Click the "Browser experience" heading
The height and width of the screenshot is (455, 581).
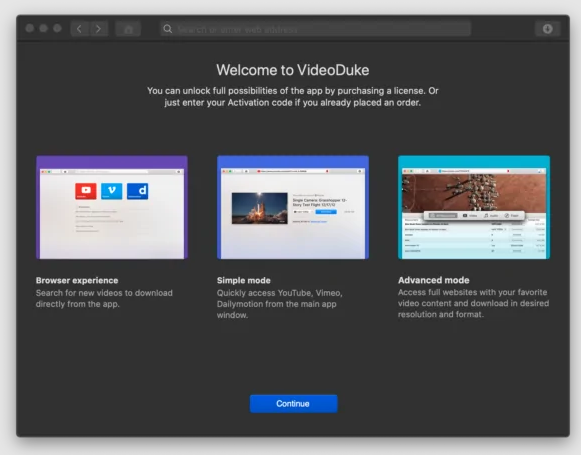pyautogui.click(x=77, y=280)
